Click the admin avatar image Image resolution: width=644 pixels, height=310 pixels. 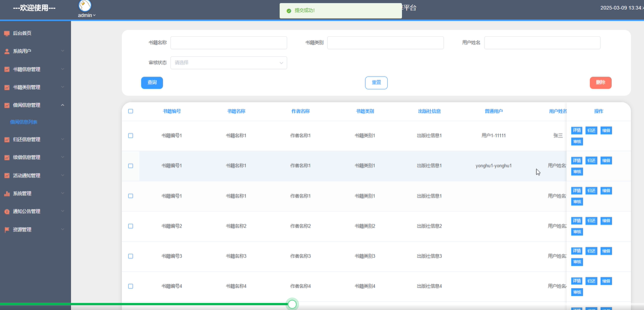[85, 5]
